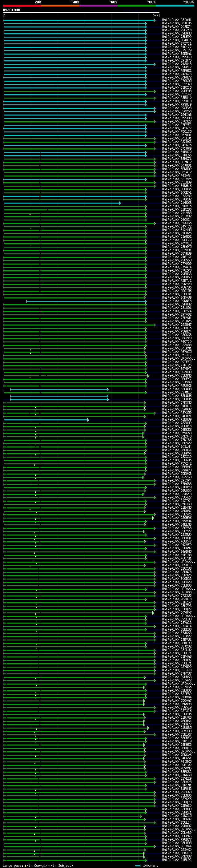Click the green ~80% legend segment

click(x=137, y=6)
